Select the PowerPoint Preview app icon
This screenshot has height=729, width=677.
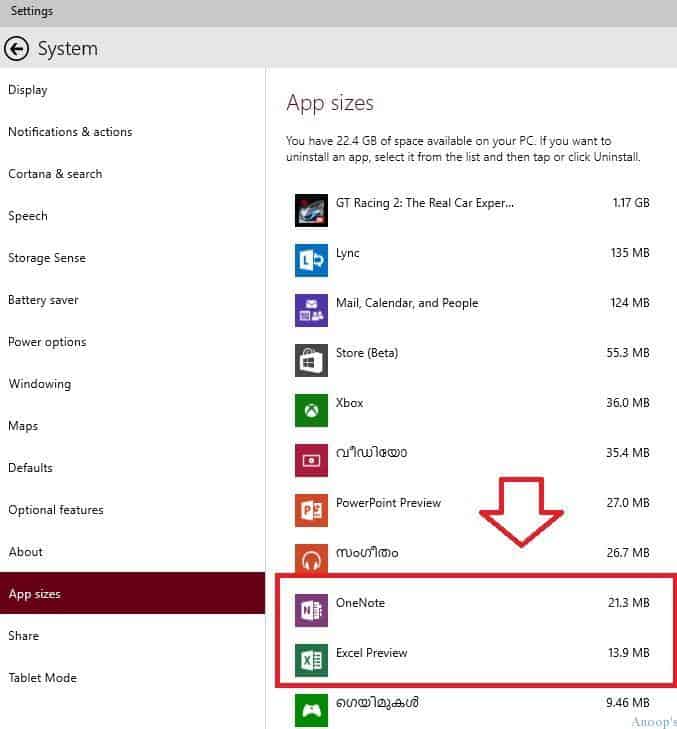click(x=311, y=510)
